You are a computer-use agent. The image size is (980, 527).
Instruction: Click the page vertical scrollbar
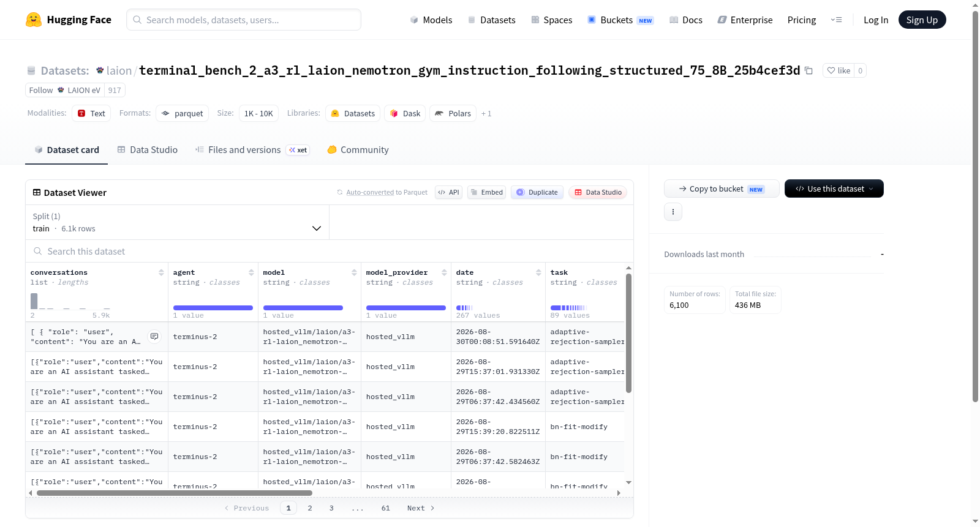[x=975, y=206]
